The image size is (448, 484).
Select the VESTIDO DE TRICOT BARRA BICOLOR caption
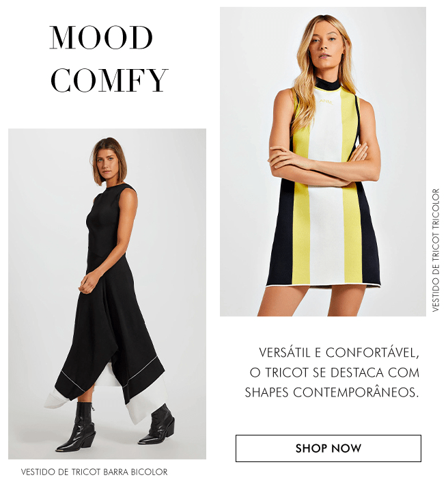coord(94,472)
